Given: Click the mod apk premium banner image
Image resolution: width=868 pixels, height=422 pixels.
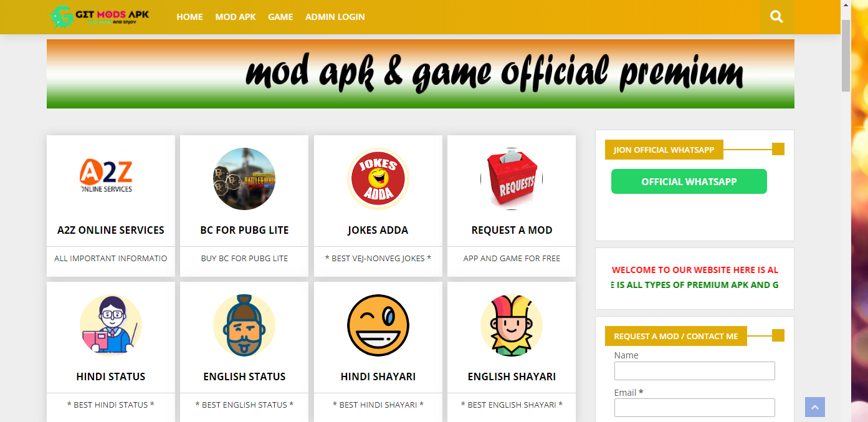Looking at the screenshot, I should coord(421,74).
